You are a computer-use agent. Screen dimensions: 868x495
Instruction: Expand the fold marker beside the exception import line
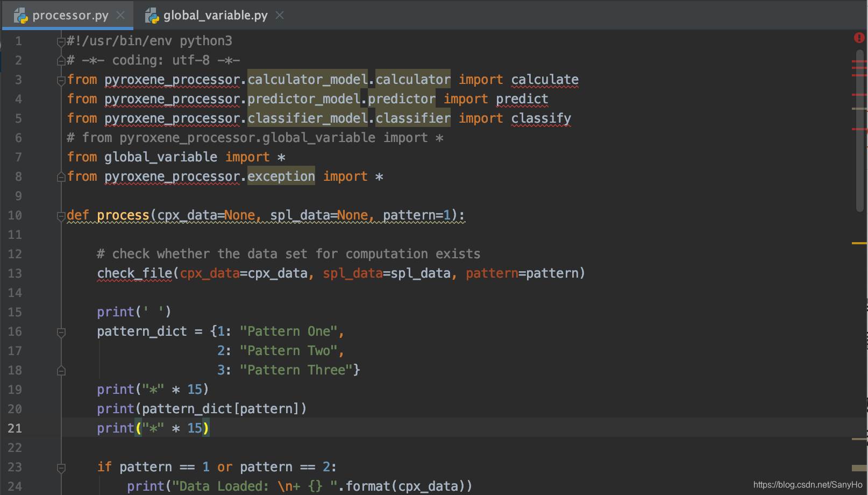coord(61,176)
